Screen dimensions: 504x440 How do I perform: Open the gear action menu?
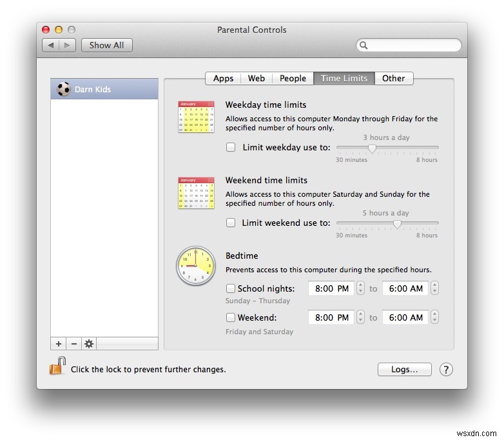click(x=89, y=344)
